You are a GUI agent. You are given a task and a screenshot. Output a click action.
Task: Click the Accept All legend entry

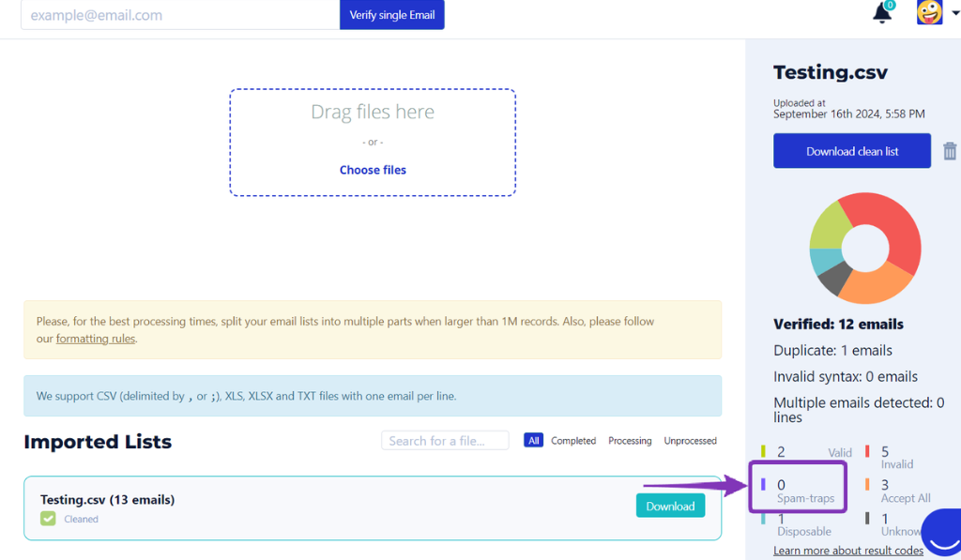pyautogui.click(x=898, y=491)
